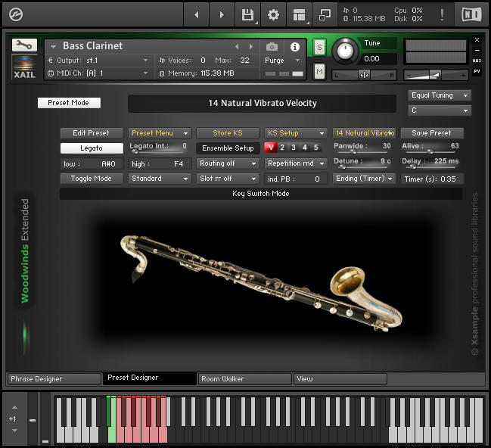Solo the instrument with S button

319,48
